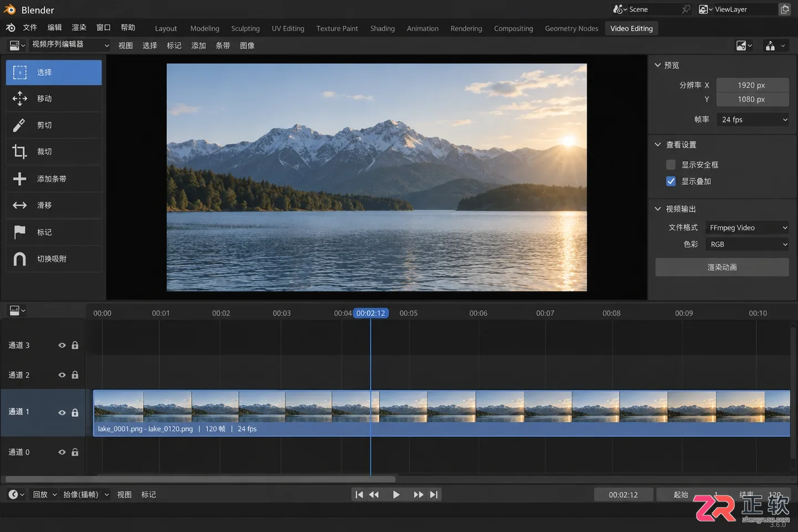Image resolution: width=798 pixels, height=532 pixels.
Task: Open the 条带 menu
Action: (223, 45)
